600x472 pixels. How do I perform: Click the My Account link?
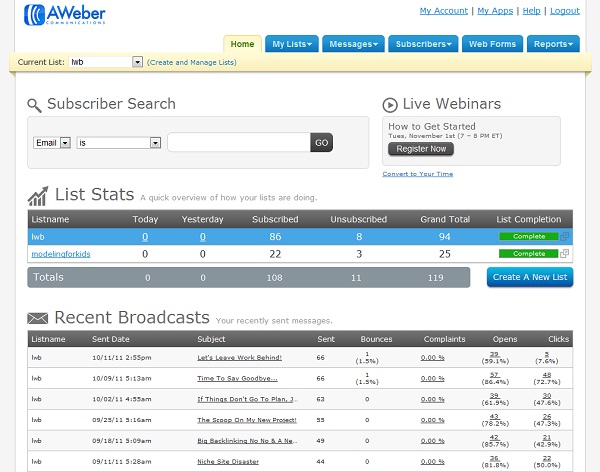click(x=443, y=11)
